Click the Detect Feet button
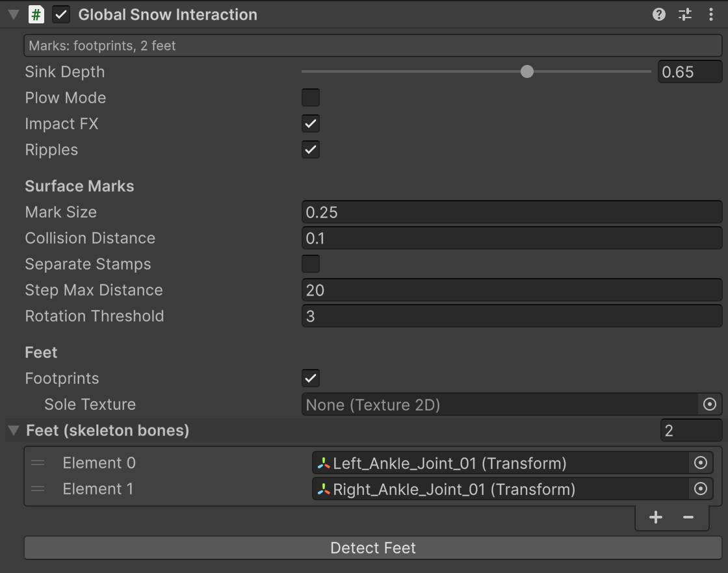This screenshot has height=573, width=728. pos(373,548)
